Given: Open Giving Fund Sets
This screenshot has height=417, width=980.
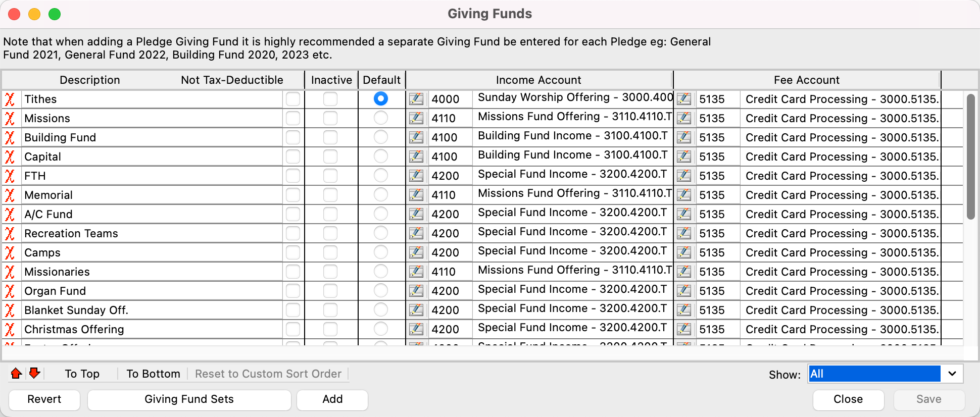Looking at the screenshot, I should coord(189,399).
